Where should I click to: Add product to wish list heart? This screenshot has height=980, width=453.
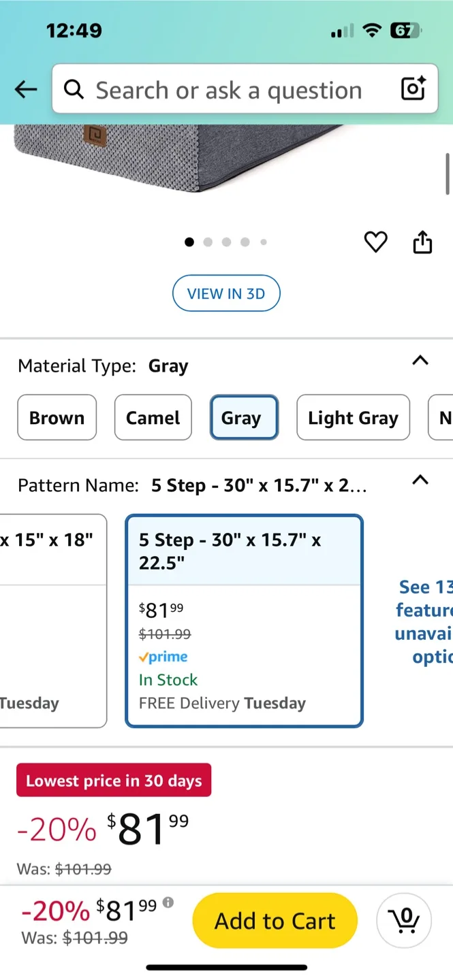(375, 242)
